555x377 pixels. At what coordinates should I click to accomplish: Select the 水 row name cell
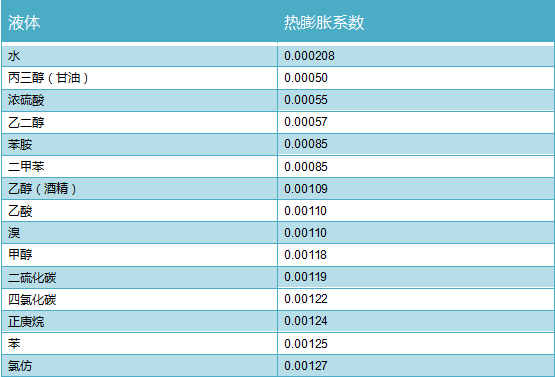(x=139, y=56)
